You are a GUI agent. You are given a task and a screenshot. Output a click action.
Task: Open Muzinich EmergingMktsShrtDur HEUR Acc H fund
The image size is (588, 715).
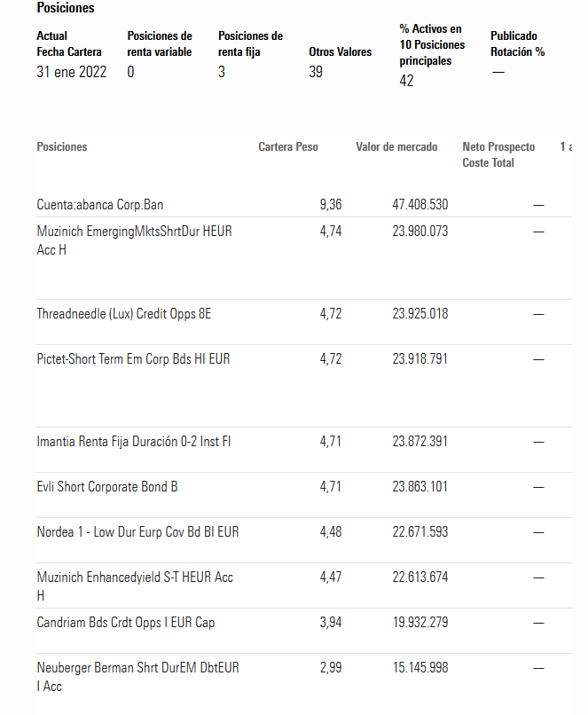tap(135, 240)
